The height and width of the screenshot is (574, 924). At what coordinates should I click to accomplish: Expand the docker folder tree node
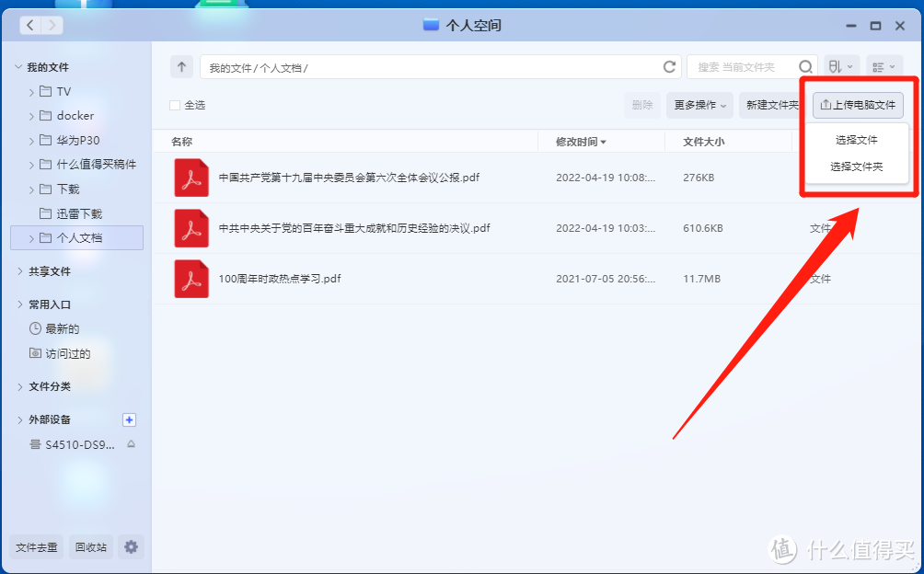(x=32, y=116)
